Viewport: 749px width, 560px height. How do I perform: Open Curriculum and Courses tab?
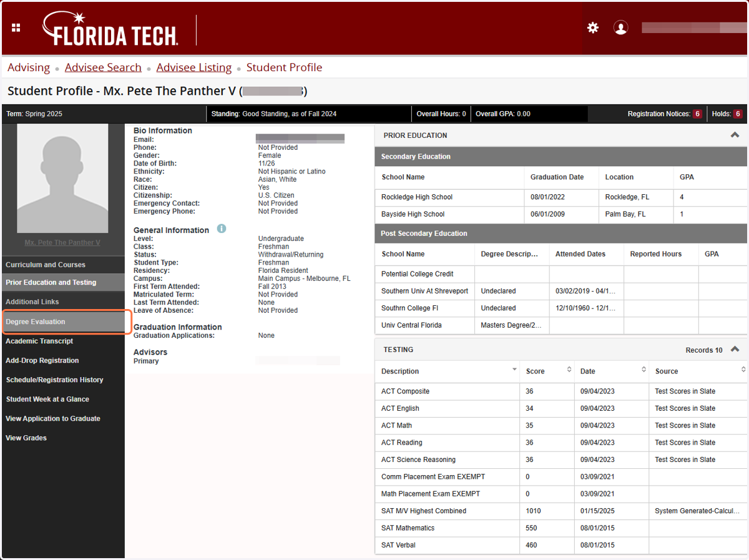tap(64, 265)
